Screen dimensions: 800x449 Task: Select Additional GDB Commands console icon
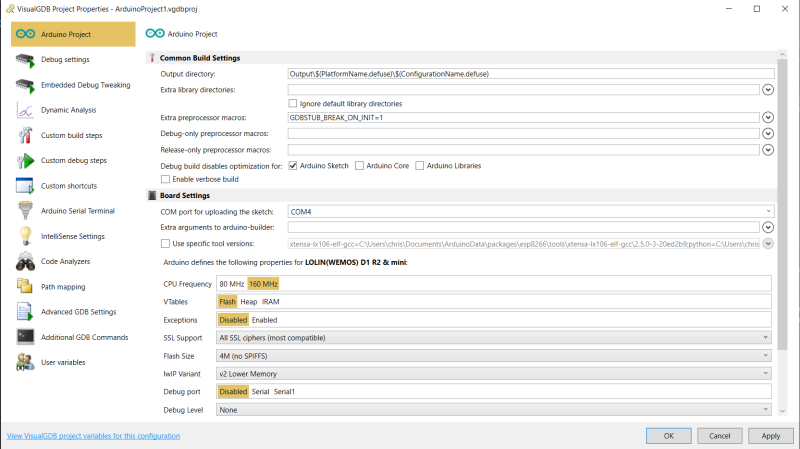(25, 337)
